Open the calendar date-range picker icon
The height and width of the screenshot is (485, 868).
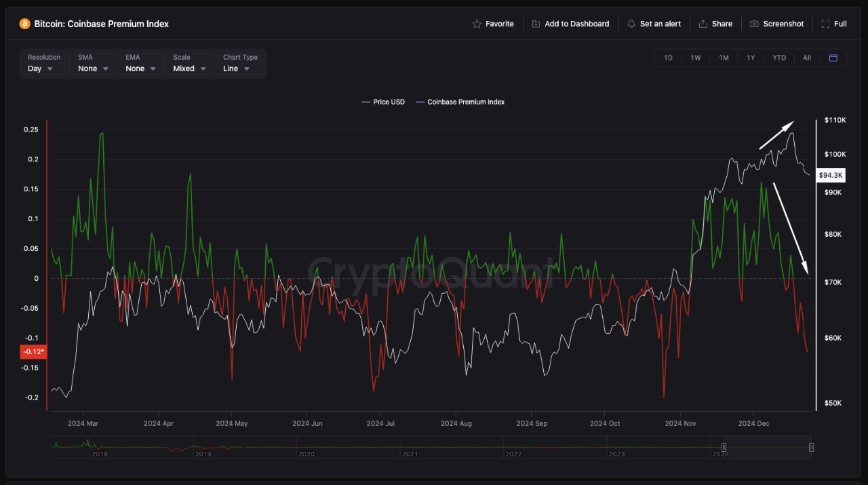click(833, 58)
